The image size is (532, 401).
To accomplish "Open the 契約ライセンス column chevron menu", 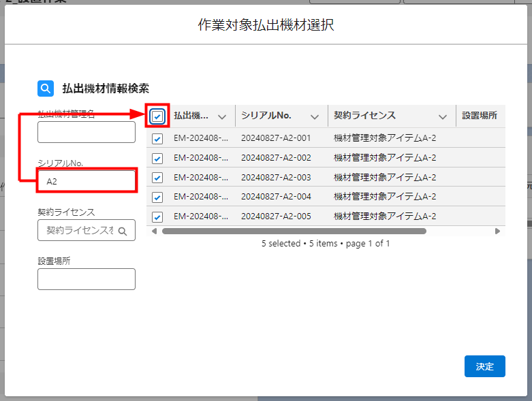I will [x=443, y=116].
